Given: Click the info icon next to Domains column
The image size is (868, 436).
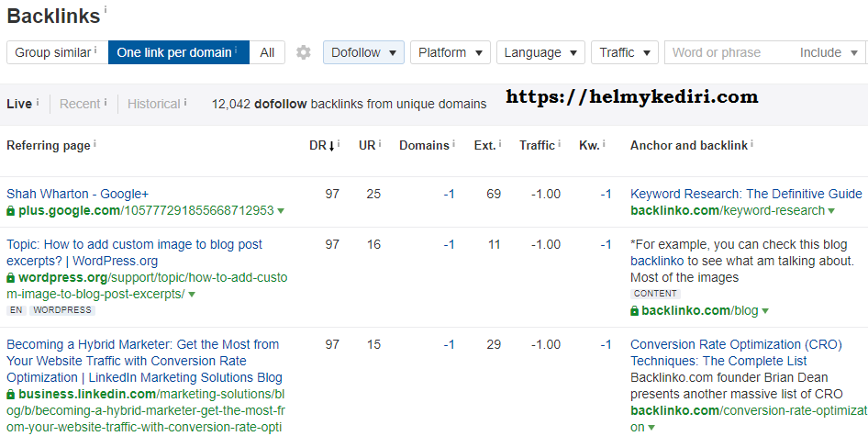Looking at the screenshot, I should [453, 143].
